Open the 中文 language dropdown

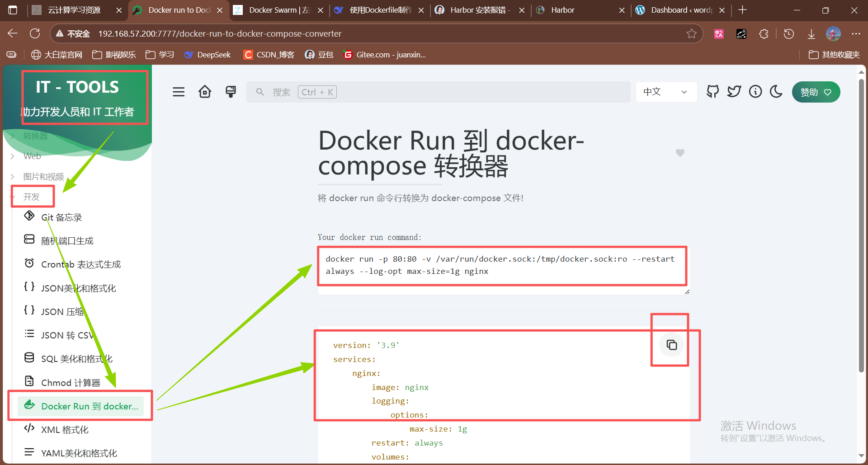pyautogui.click(x=666, y=92)
